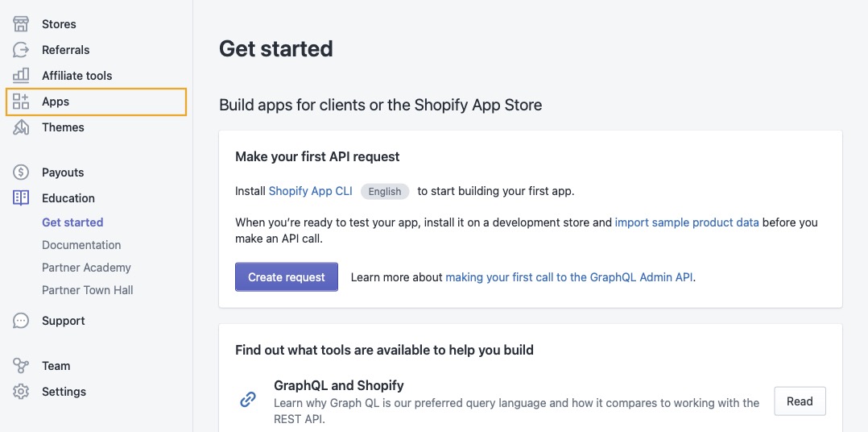Select Partner Town Hall in sidebar
Screen dimensions: 868x432
(88, 290)
